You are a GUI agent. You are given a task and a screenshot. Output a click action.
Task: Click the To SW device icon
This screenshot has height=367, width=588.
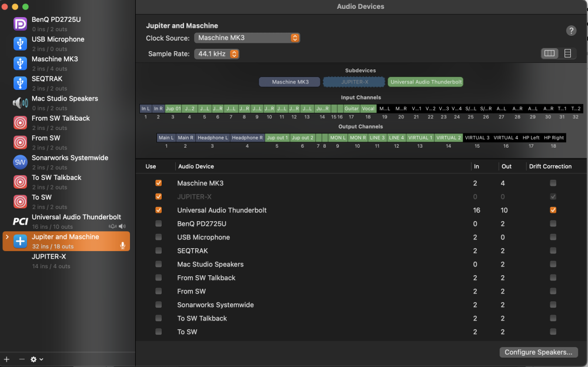pyautogui.click(x=20, y=202)
